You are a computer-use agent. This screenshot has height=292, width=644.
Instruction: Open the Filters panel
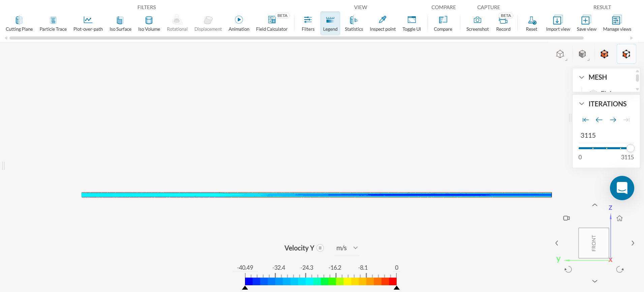tap(308, 24)
